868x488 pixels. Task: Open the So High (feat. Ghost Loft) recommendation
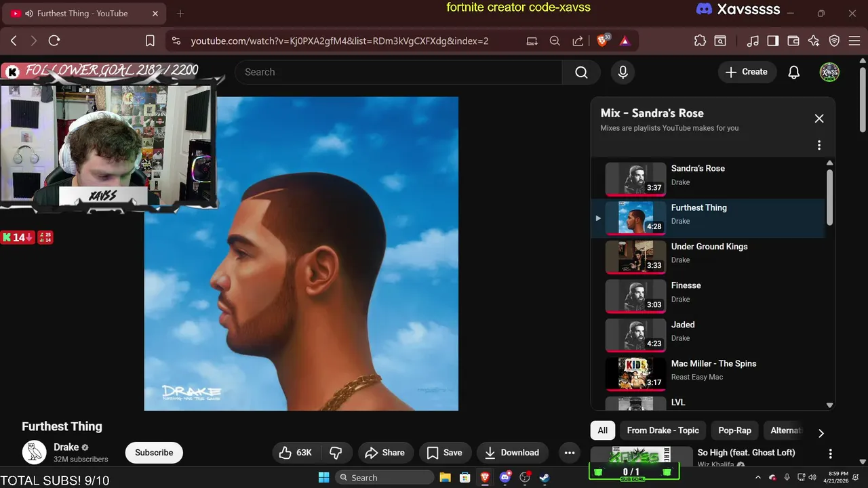point(746,453)
